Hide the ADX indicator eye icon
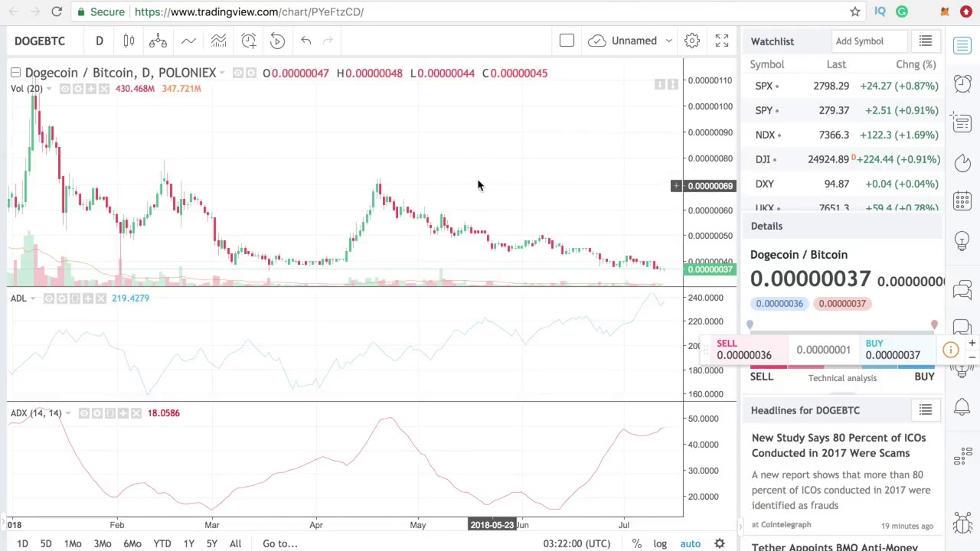The image size is (980, 551). (84, 413)
